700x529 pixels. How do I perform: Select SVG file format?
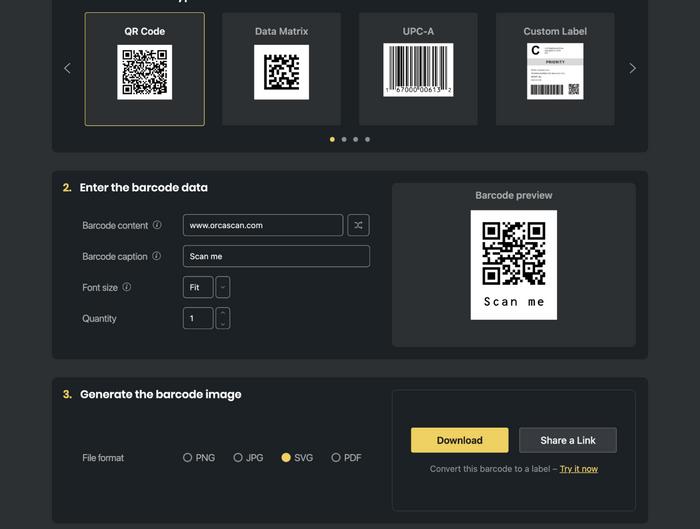coord(297,458)
